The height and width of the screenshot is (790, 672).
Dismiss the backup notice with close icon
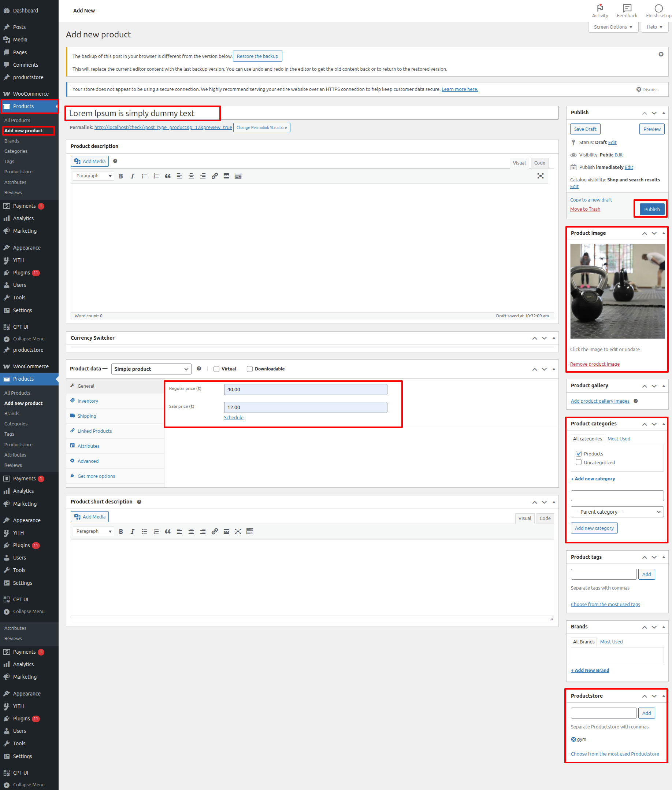pos(661,55)
